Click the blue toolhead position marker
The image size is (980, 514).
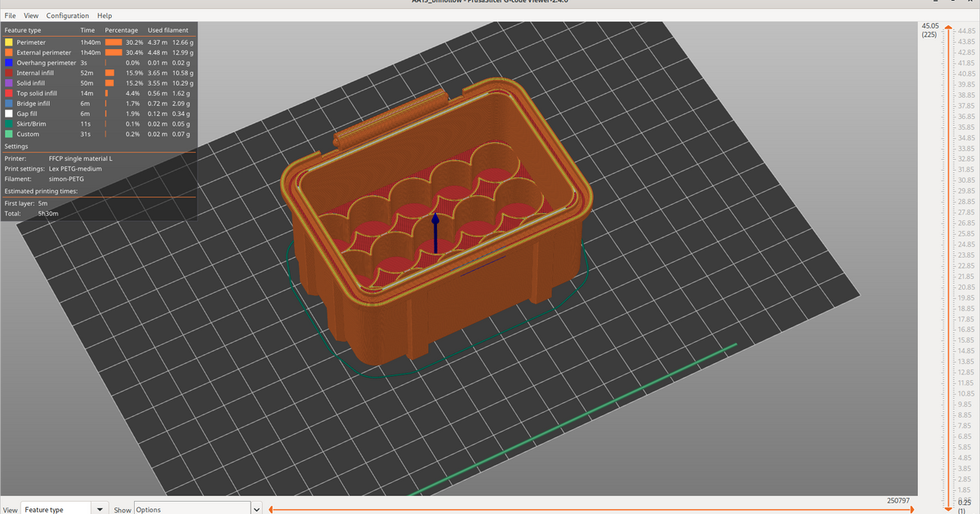pyautogui.click(x=435, y=233)
